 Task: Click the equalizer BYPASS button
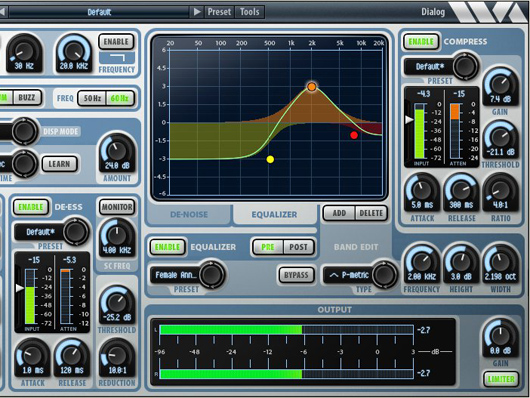(x=296, y=275)
